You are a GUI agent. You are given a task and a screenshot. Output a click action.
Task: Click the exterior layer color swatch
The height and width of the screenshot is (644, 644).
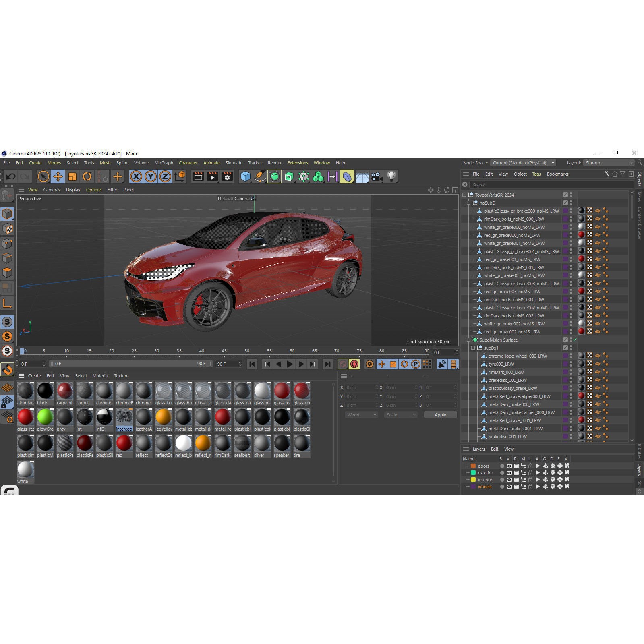(x=473, y=473)
